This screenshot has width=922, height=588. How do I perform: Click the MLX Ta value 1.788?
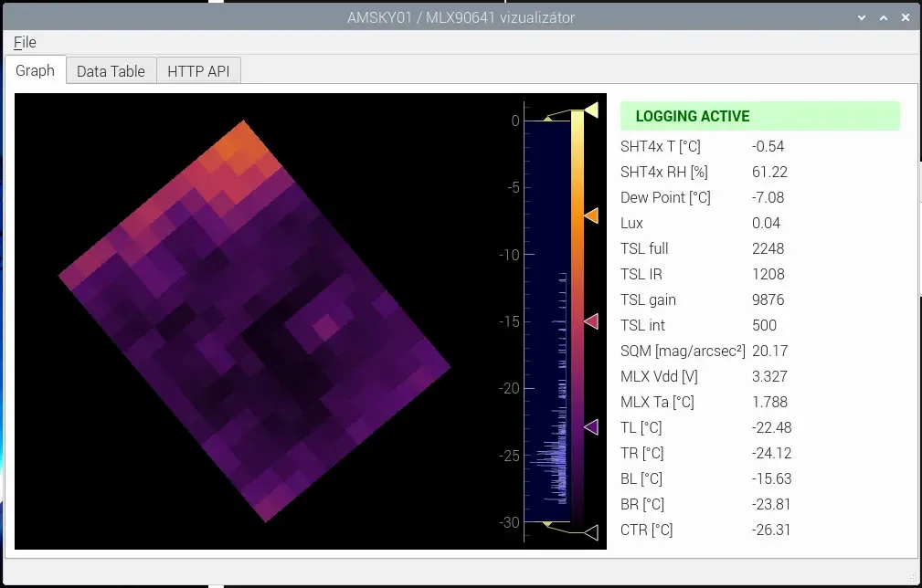[x=769, y=402]
